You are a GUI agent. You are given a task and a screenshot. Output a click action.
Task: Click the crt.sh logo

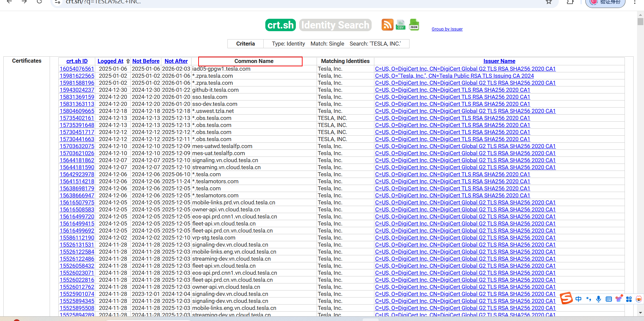(x=280, y=25)
